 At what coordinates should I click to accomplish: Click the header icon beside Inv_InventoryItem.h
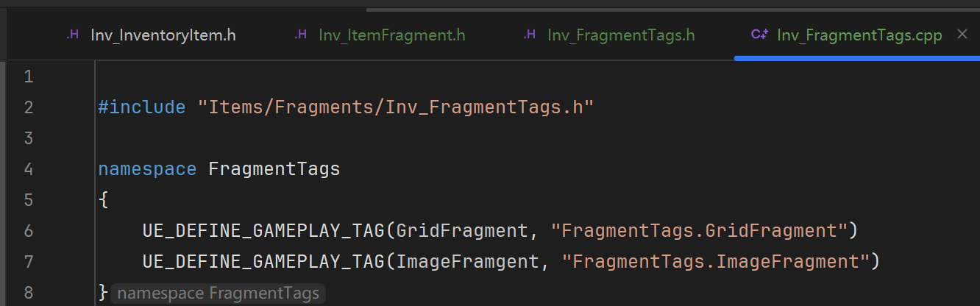(x=73, y=35)
